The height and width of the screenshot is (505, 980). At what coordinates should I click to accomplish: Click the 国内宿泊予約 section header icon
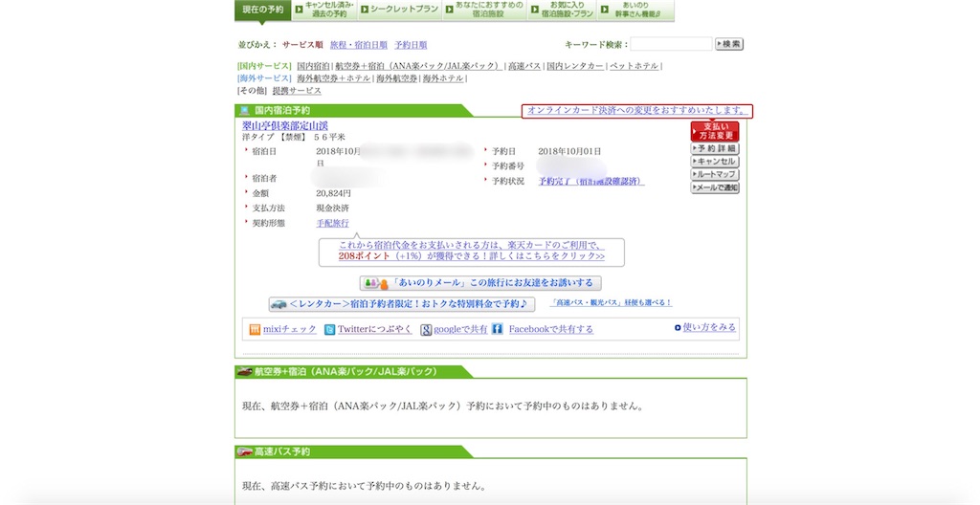[x=244, y=111]
